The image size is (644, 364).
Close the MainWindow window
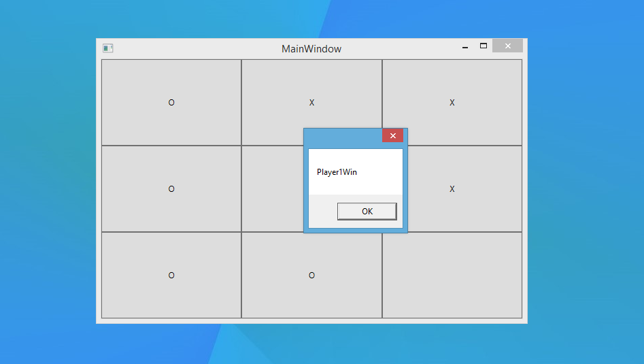pos(507,46)
